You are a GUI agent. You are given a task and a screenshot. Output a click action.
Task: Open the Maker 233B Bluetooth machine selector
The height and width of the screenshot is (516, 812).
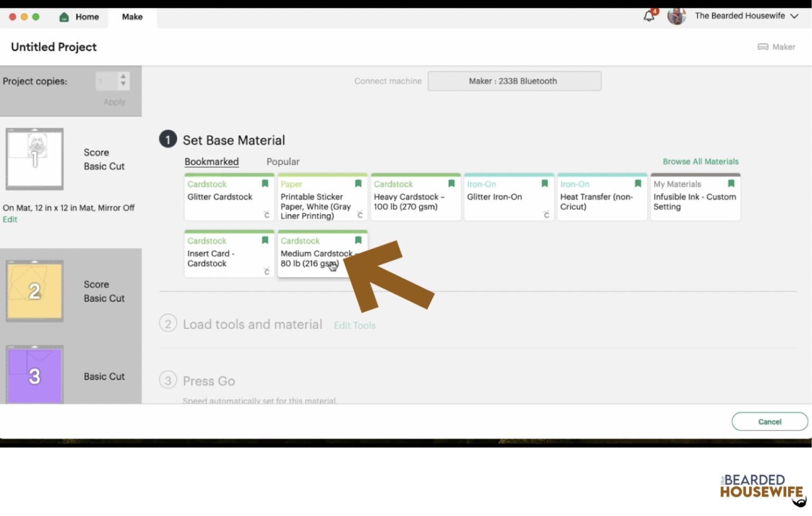pos(514,81)
